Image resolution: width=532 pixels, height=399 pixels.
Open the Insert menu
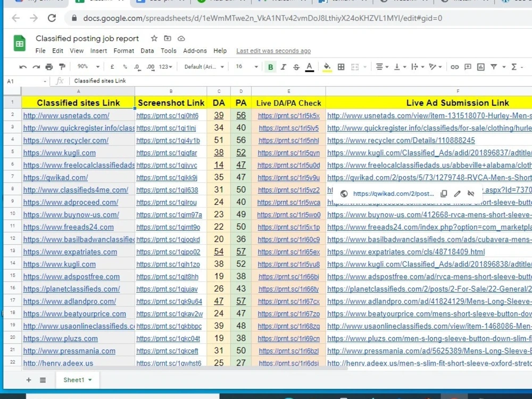98,51
